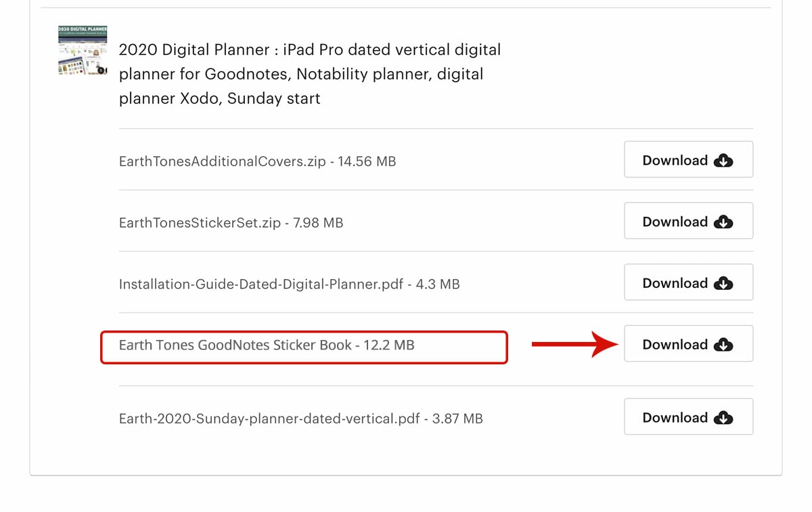
Task: Click cloud icon on Installation Guide download
Action: [x=723, y=284]
